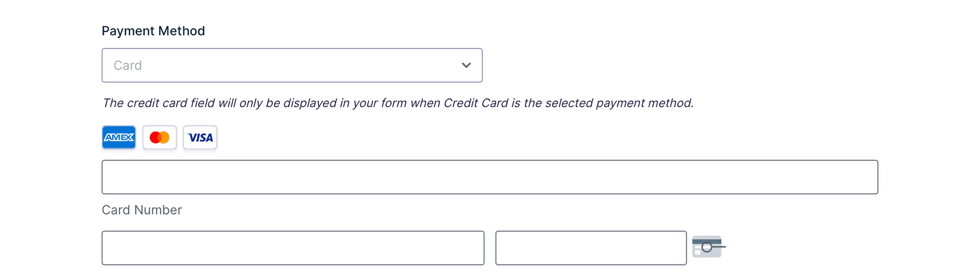Click the "Payment Method" heading

(153, 31)
